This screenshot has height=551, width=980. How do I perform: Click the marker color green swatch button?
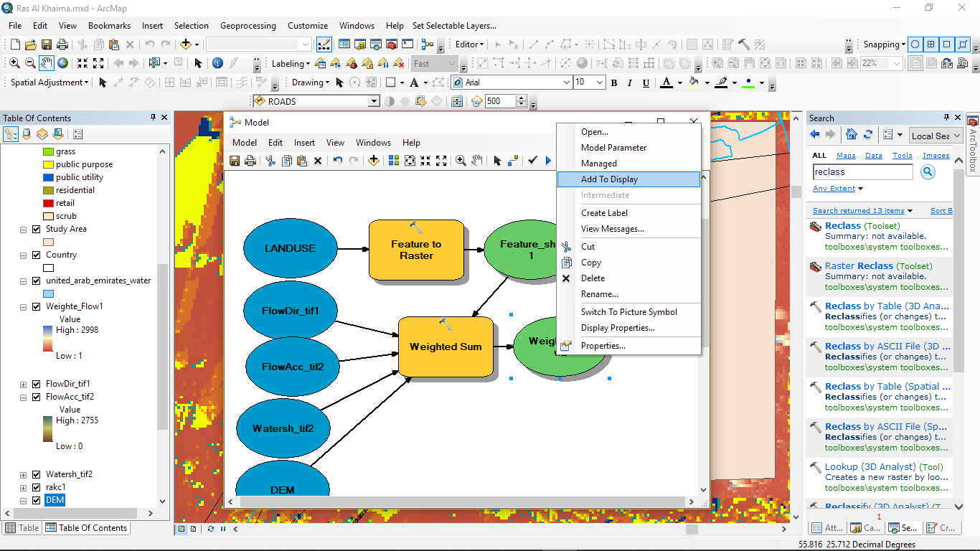(x=750, y=83)
